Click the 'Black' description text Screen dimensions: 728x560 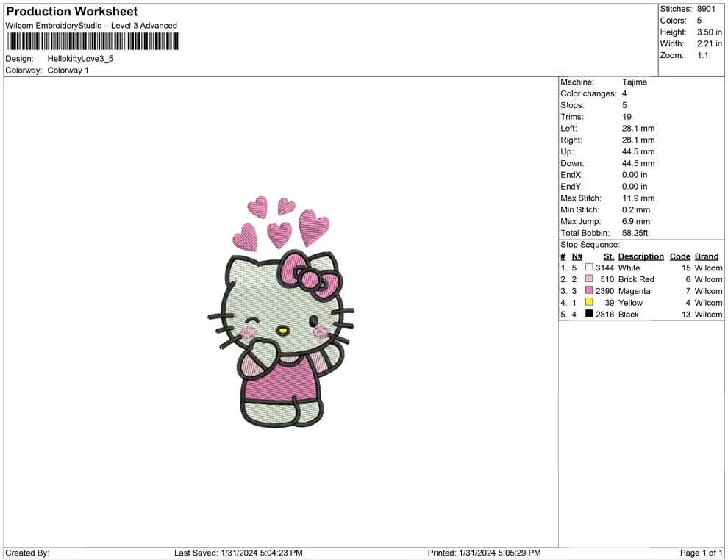pos(629,314)
